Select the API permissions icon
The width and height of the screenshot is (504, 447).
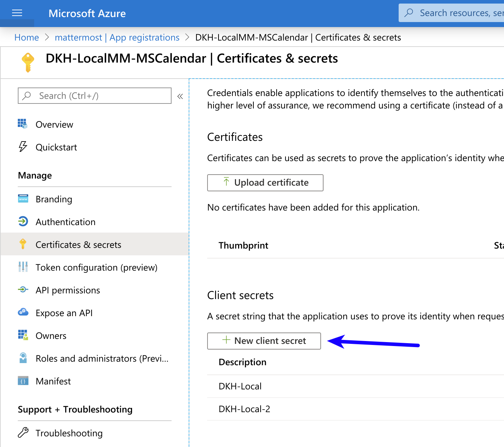[x=22, y=289]
